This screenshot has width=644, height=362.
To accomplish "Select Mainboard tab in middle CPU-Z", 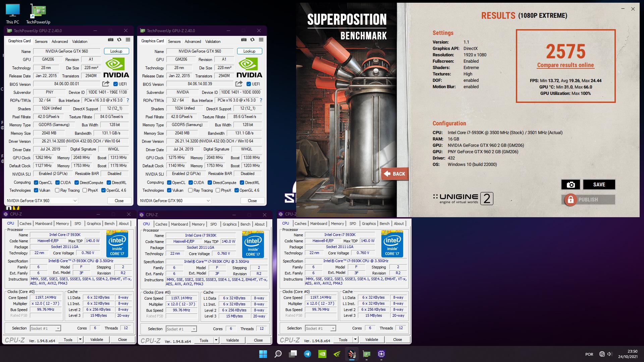I will (x=179, y=224).
